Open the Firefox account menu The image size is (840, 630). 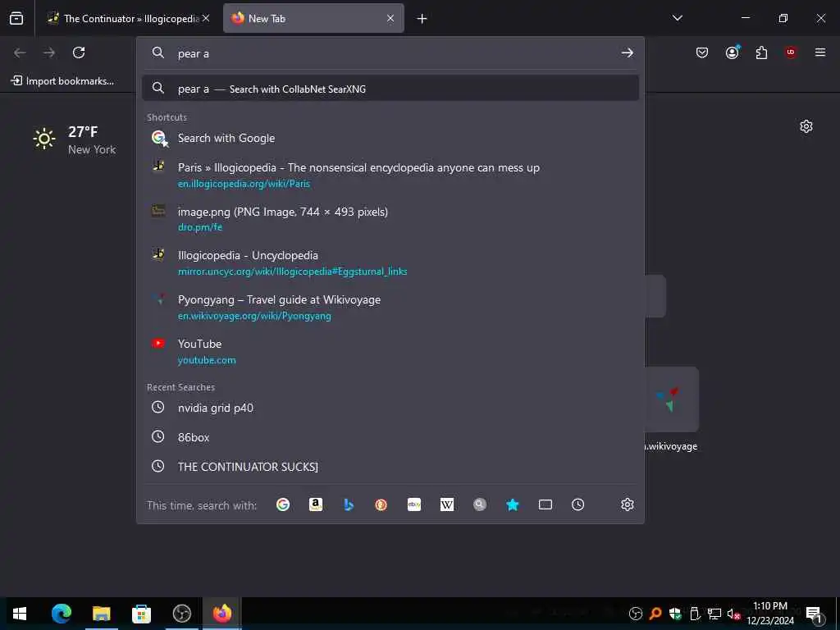(x=733, y=52)
